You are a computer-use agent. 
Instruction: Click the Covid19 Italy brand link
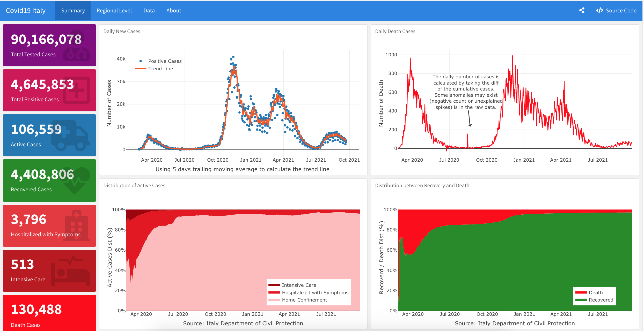pos(26,10)
